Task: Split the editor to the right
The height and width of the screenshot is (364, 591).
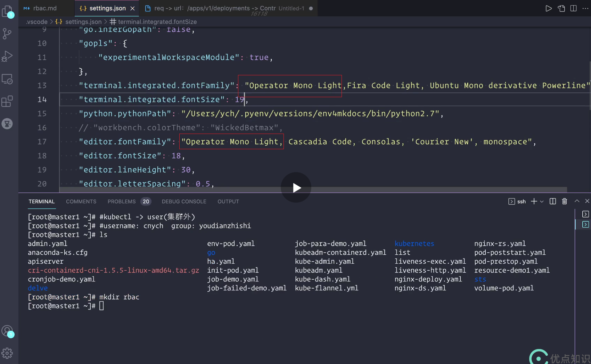Action: [x=573, y=8]
